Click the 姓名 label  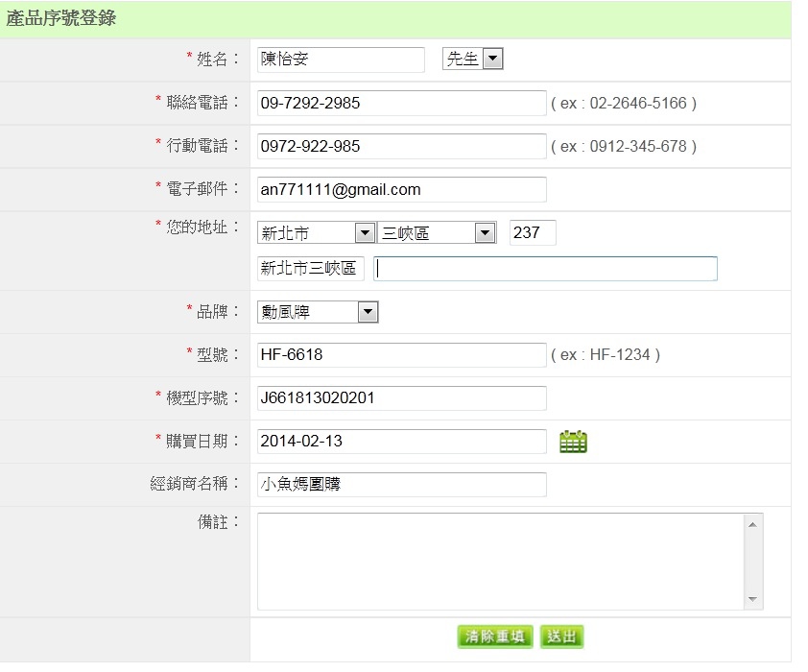(212, 59)
